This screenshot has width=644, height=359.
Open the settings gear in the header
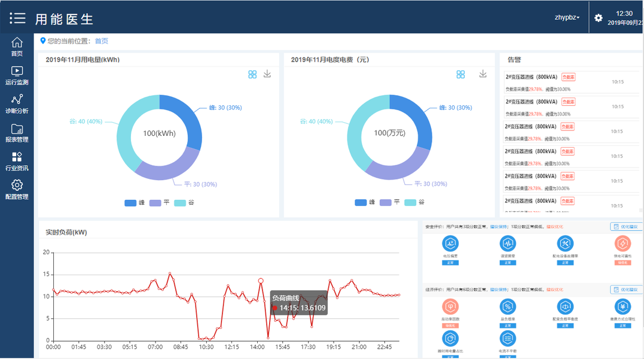click(599, 18)
